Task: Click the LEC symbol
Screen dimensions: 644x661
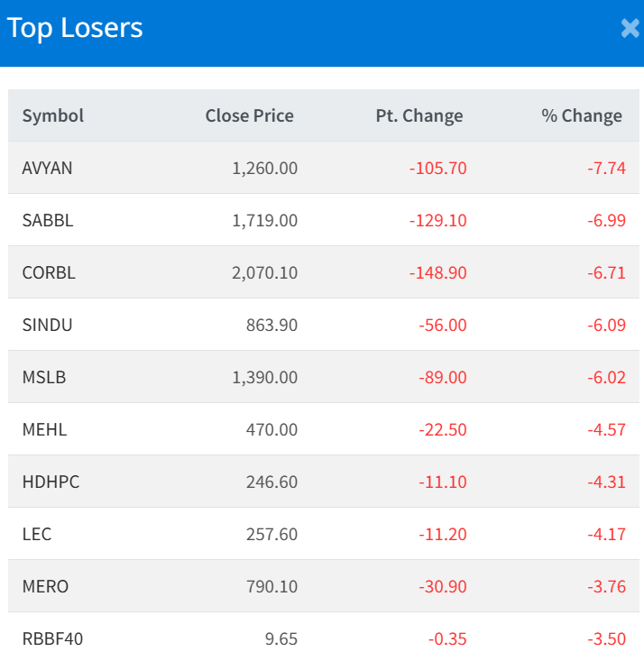Action: tap(37, 534)
